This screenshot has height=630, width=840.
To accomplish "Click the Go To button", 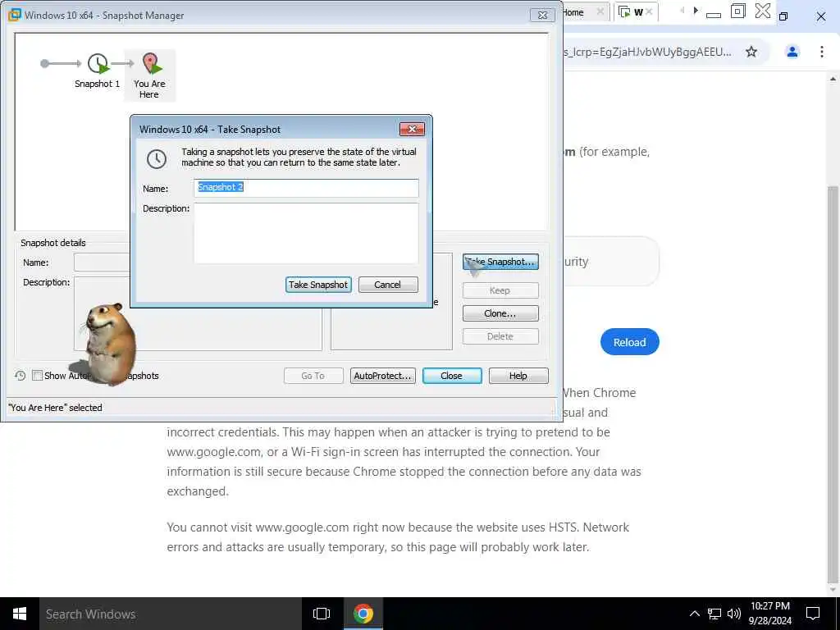I will [x=313, y=376].
